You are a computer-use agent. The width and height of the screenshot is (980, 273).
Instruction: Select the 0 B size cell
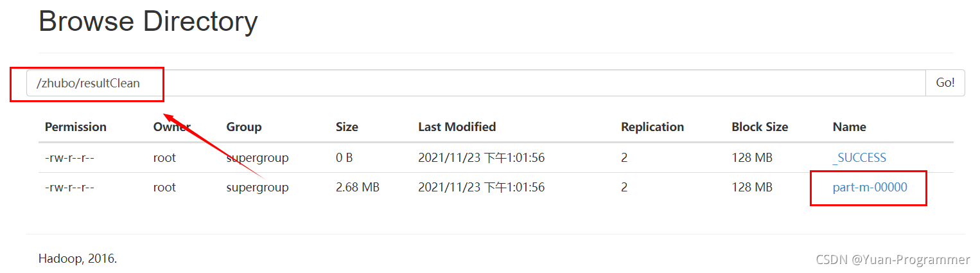point(344,158)
